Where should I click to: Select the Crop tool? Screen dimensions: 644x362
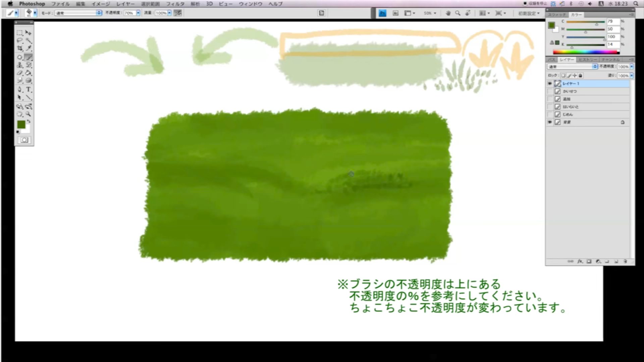(20, 48)
